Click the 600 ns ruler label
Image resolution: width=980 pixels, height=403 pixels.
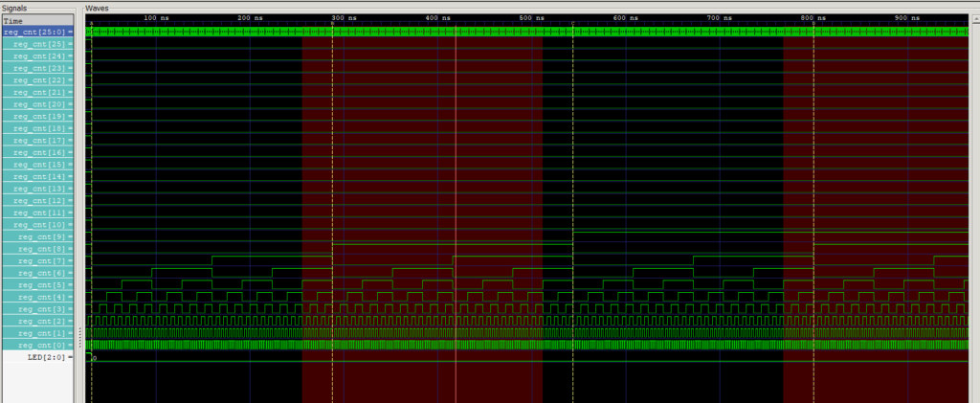pyautogui.click(x=626, y=18)
